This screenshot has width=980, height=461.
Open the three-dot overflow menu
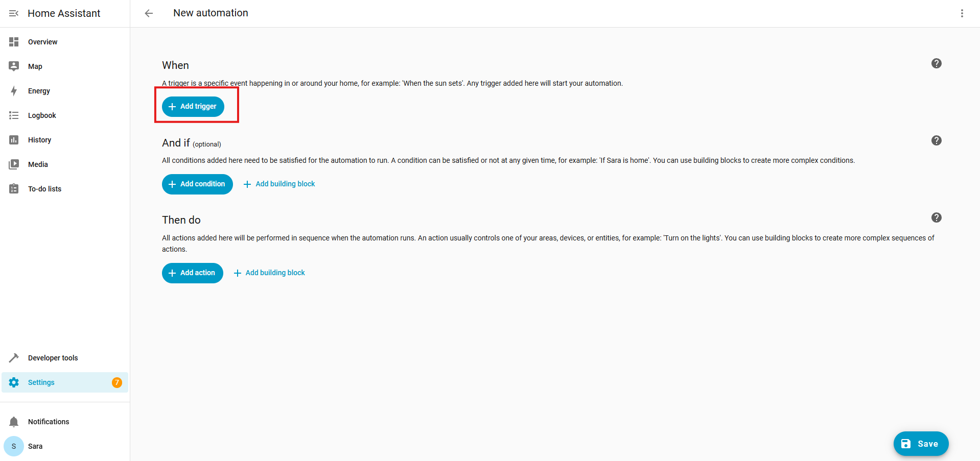pyautogui.click(x=962, y=13)
